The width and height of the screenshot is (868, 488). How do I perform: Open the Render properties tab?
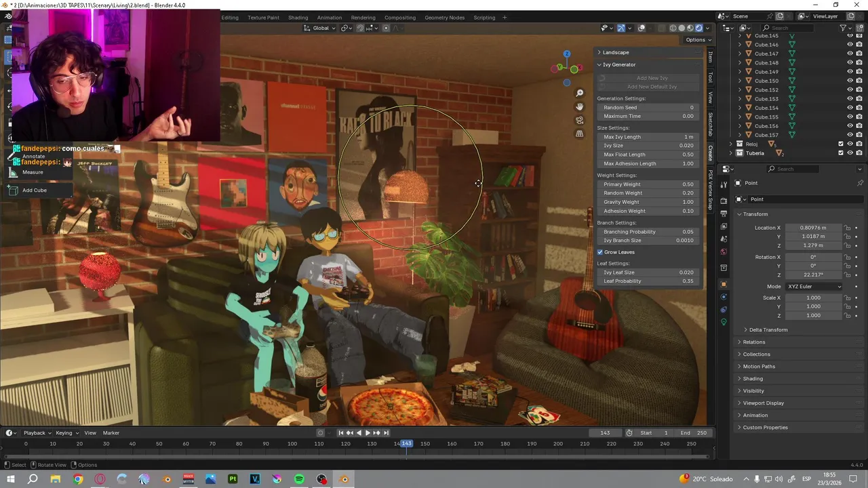click(724, 201)
